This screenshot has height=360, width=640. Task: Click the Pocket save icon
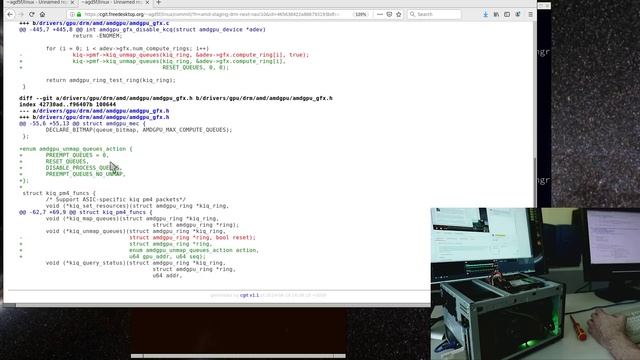389,14
